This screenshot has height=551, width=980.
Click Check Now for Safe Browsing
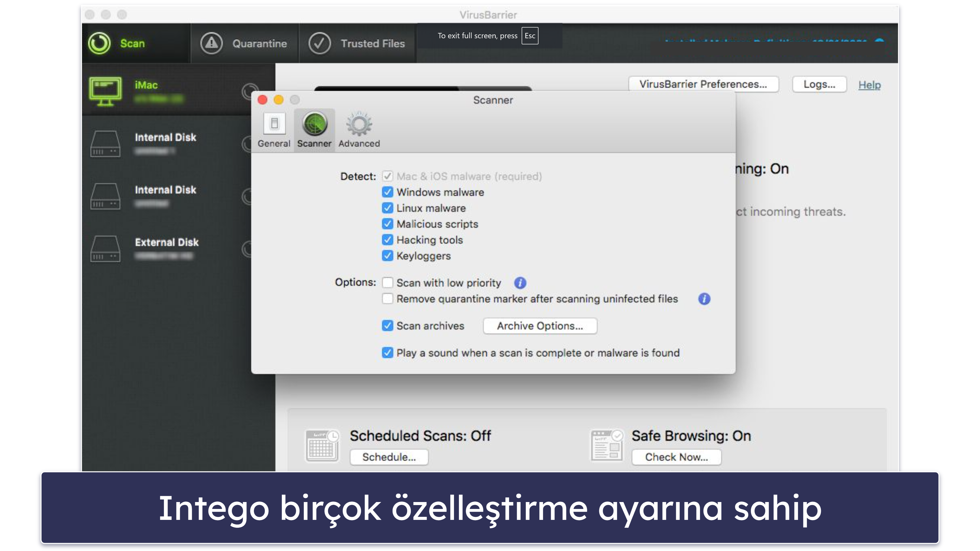[x=676, y=457]
